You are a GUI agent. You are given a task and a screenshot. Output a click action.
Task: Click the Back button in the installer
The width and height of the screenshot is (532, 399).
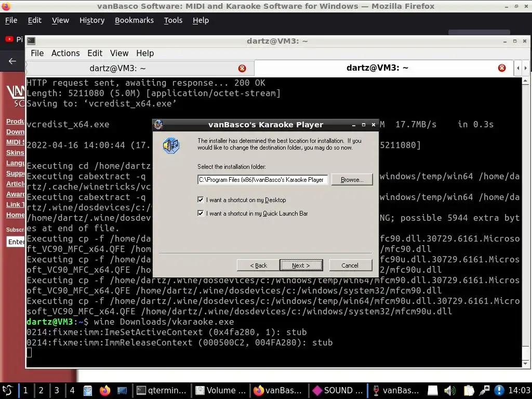[x=258, y=265]
